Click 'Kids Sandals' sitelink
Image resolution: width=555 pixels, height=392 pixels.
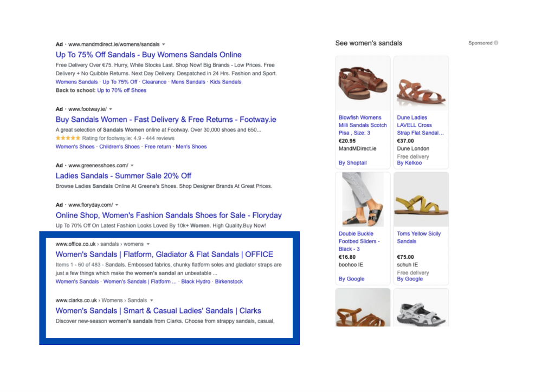225,82
